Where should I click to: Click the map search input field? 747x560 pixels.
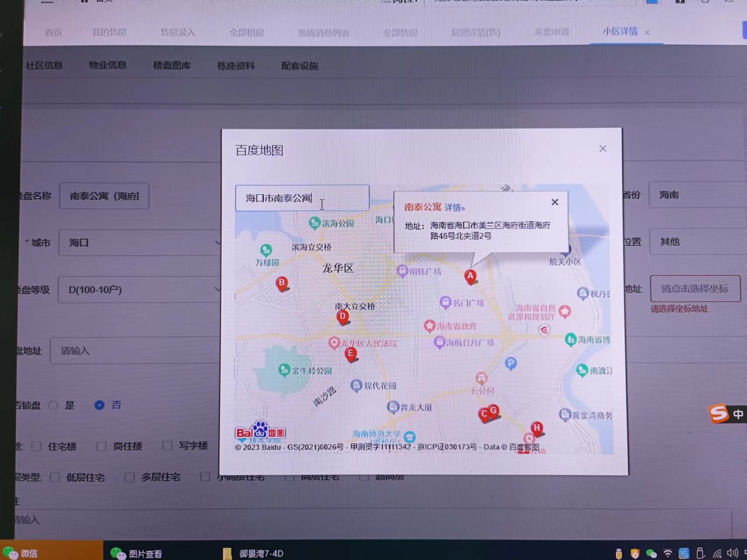pyautogui.click(x=302, y=198)
